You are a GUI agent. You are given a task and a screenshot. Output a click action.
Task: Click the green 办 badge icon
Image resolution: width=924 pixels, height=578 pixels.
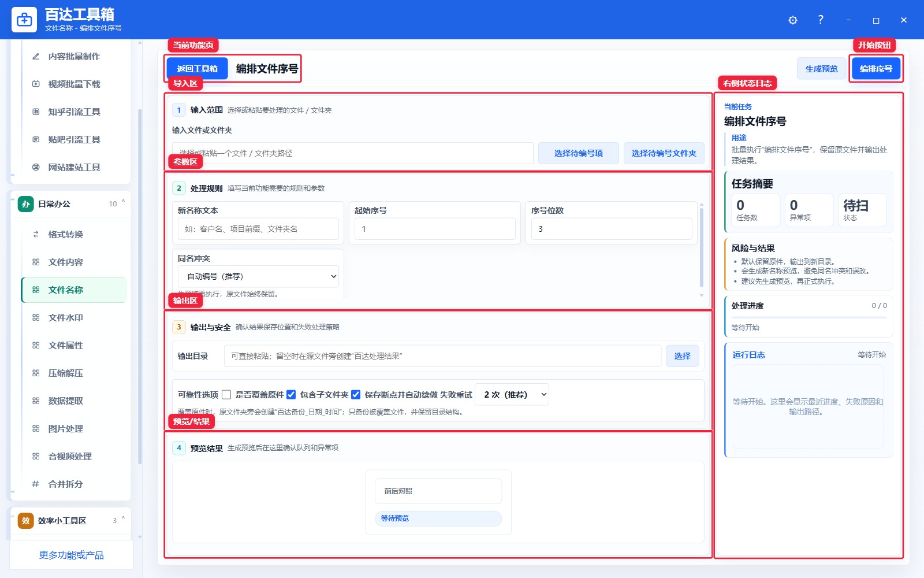(x=26, y=204)
